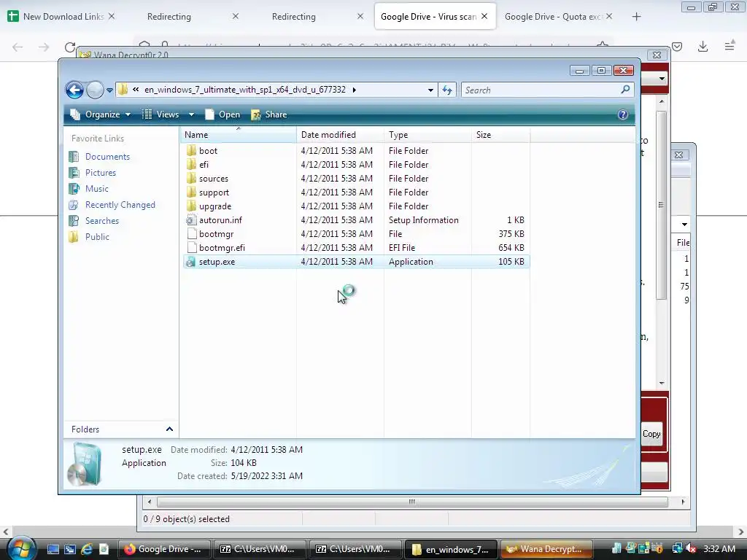Viewport: 747px width, 560px height.
Task: Open a new browser tab
Action: 636,17
